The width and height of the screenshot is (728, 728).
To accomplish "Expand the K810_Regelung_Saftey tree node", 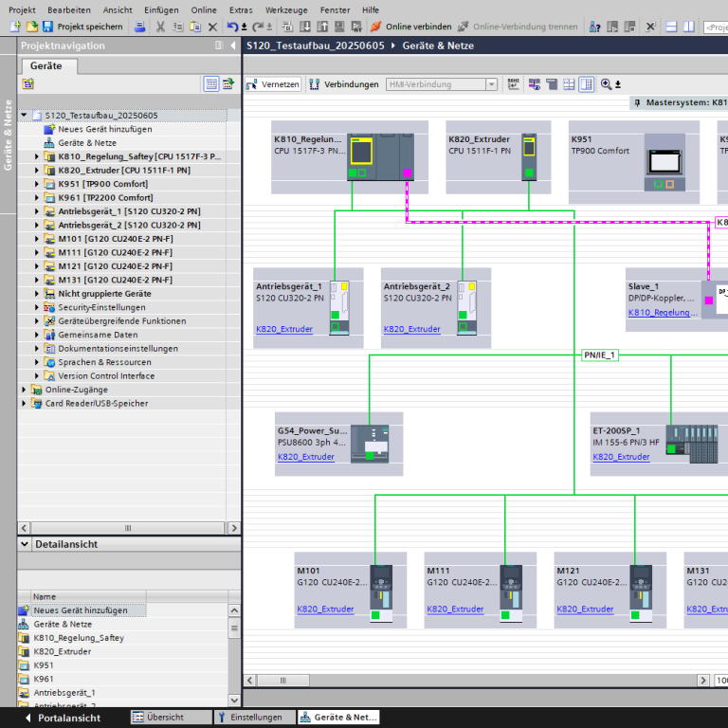I will [37, 156].
